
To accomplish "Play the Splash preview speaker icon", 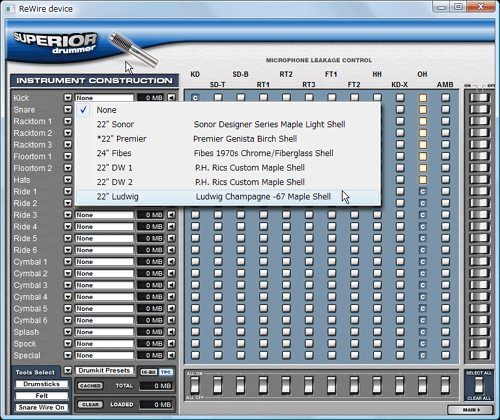I will 171,332.
